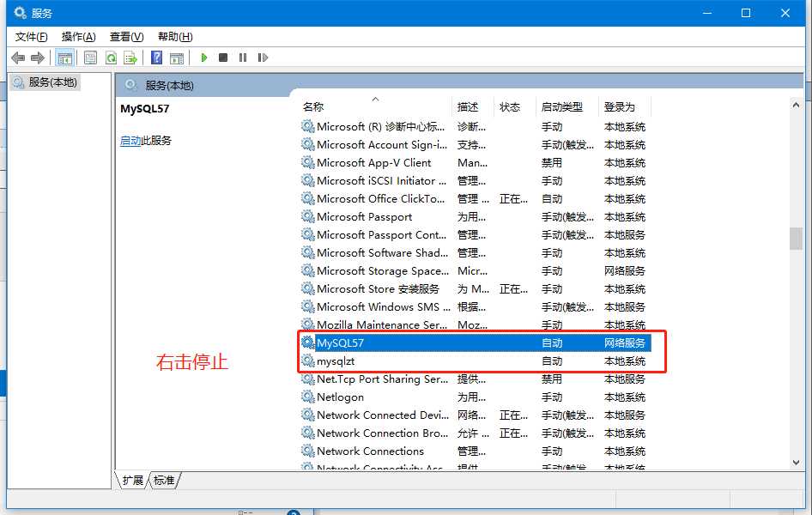This screenshot has width=812, height=515.
Task: Click the gear icon beside Netlogon
Action: coord(307,397)
